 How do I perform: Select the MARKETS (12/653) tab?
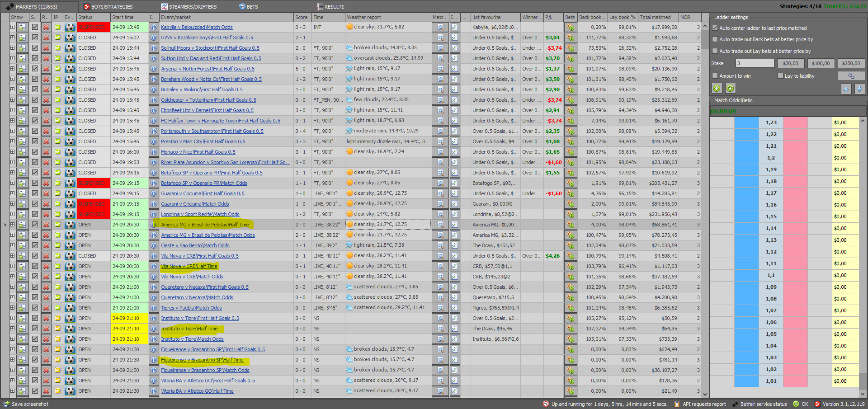pos(33,7)
